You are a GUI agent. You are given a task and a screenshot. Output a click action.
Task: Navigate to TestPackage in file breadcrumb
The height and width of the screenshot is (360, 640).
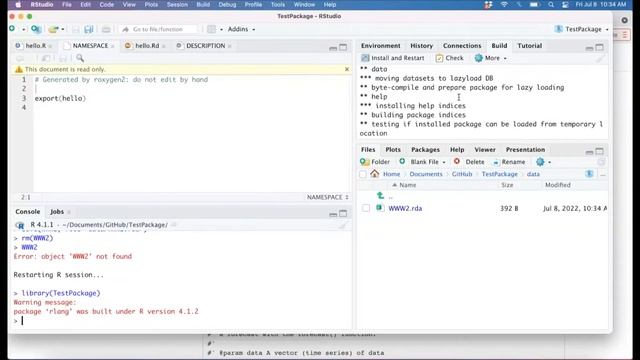click(500, 174)
